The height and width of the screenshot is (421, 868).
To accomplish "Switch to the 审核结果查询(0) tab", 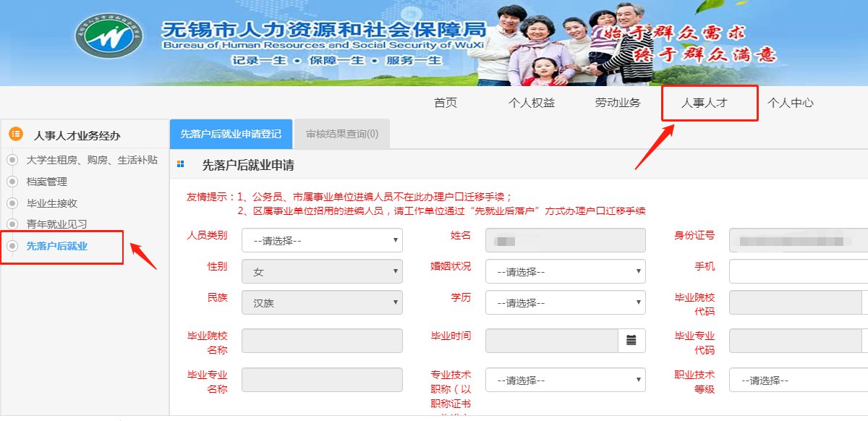I will (342, 134).
